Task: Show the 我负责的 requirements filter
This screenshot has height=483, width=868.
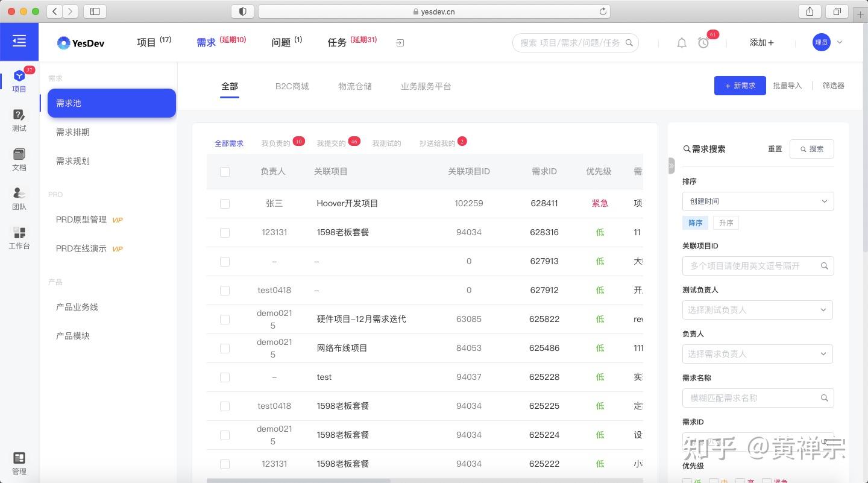Action: 275,144
